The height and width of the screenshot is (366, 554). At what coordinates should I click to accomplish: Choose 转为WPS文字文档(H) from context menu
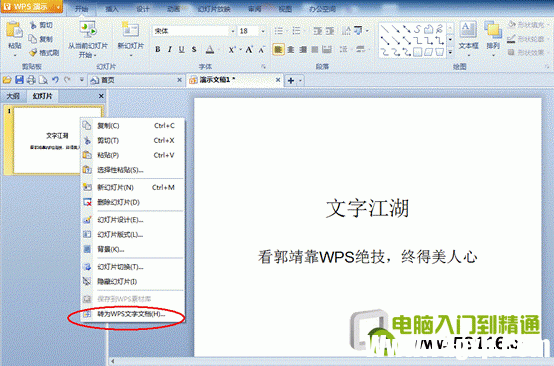132,314
